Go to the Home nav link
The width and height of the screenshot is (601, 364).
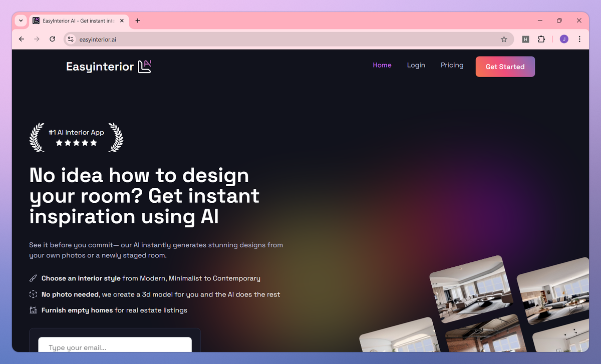click(382, 65)
